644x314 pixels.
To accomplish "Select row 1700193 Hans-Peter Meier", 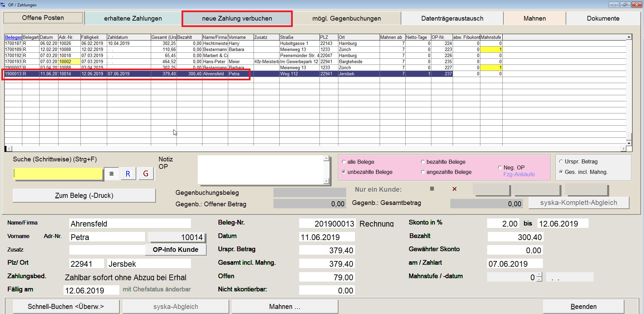I will point(254,61).
